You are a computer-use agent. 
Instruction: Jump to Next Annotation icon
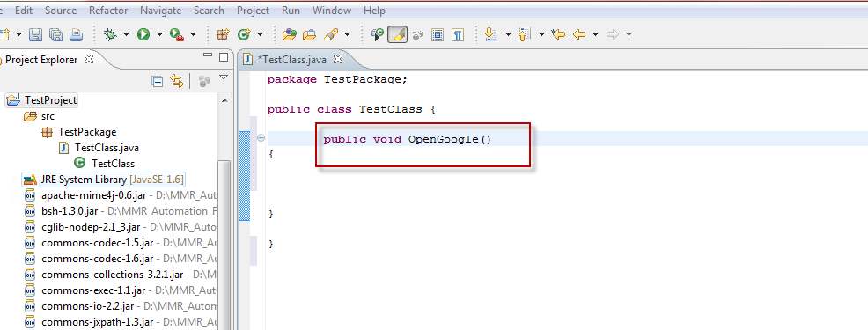tap(490, 35)
